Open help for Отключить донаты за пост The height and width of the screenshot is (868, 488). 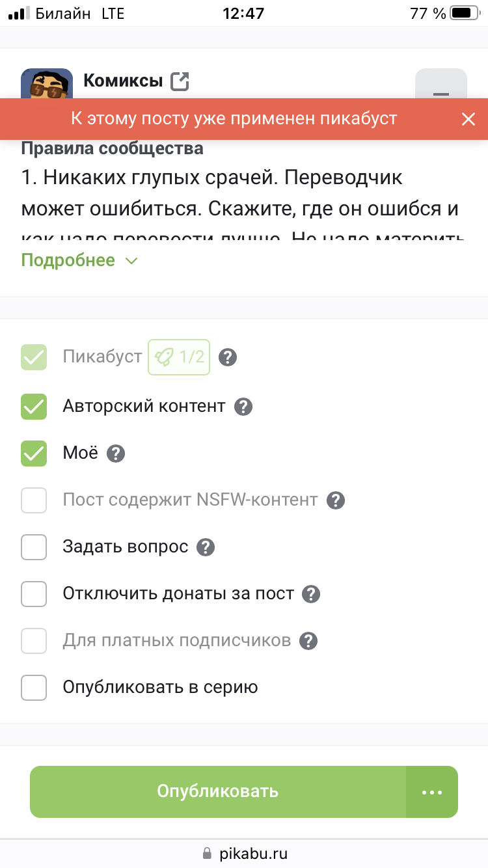click(x=312, y=594)
